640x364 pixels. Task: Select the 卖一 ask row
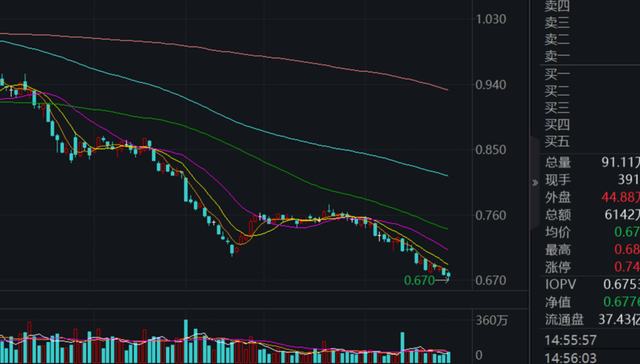pos(590,56)
